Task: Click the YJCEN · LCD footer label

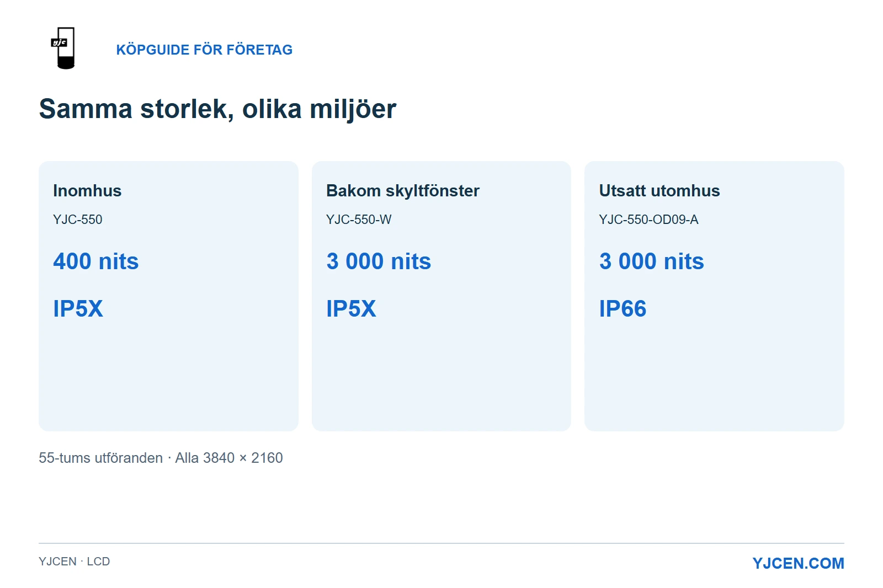Action: point(75,562)
